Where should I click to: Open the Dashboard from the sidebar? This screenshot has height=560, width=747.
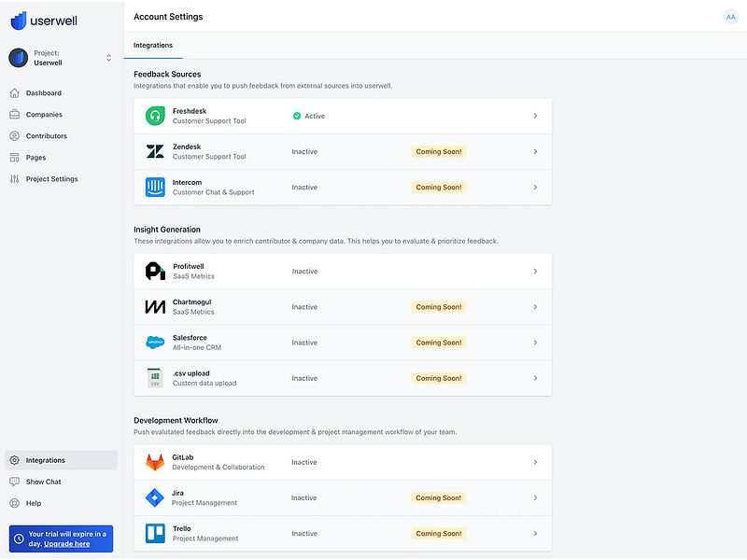[43, 92]
